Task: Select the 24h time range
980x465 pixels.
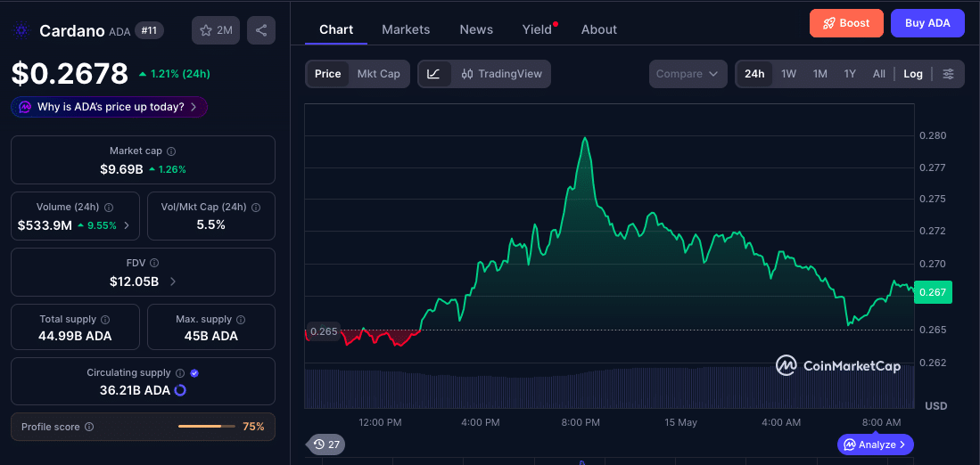Action: [754, 74]
